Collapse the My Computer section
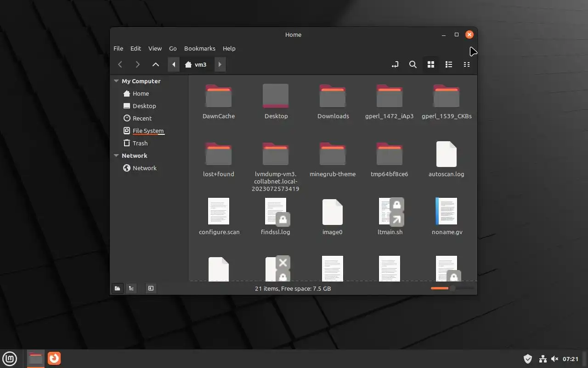 tap(116, 81)
